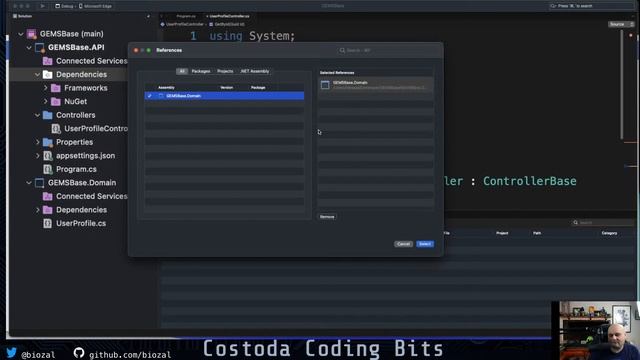Click the Select button in References dialog
The height and width of the screenshot is (360, 640).
point(425,244)
